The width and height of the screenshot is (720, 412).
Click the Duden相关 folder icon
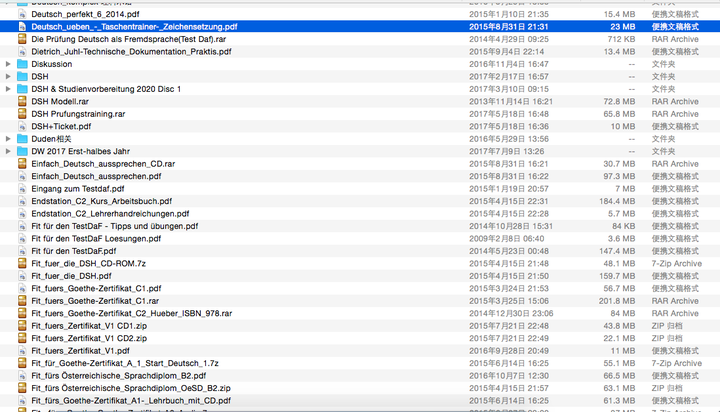(22, 139)
